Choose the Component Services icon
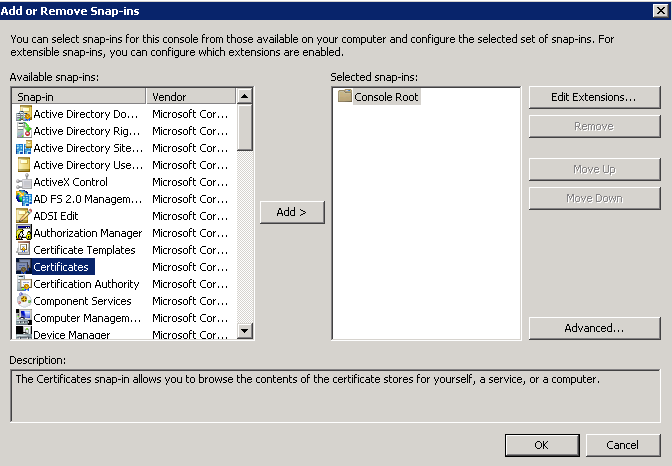This screenshot has height=466, width=672. (x=24, y=301)
